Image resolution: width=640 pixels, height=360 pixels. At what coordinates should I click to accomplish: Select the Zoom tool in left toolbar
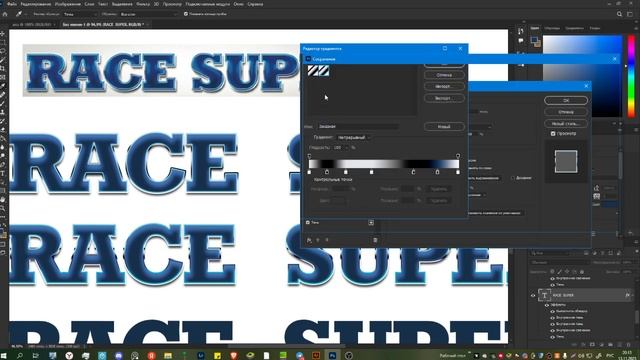3,208
